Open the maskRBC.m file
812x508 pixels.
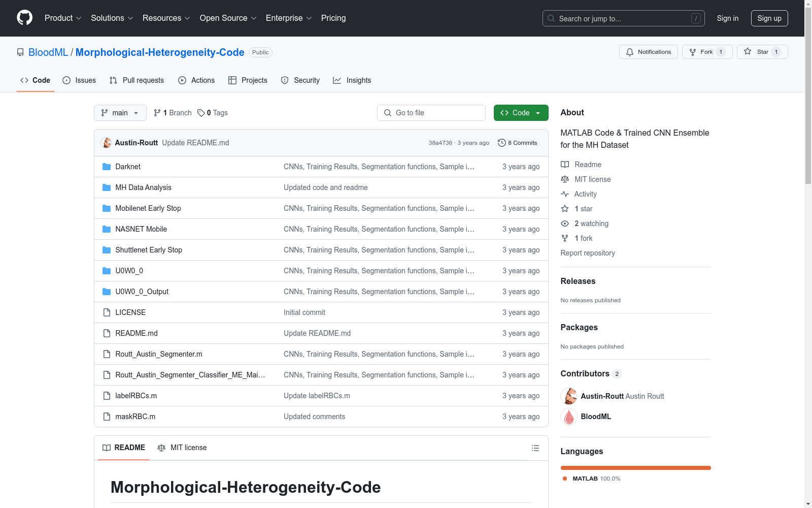135,417
